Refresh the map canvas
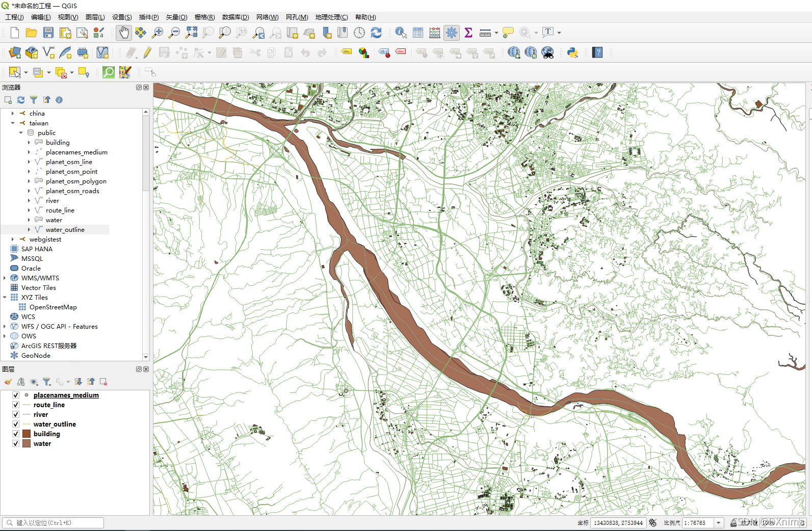This screenshot has width=812, height=531. (376, 33)
